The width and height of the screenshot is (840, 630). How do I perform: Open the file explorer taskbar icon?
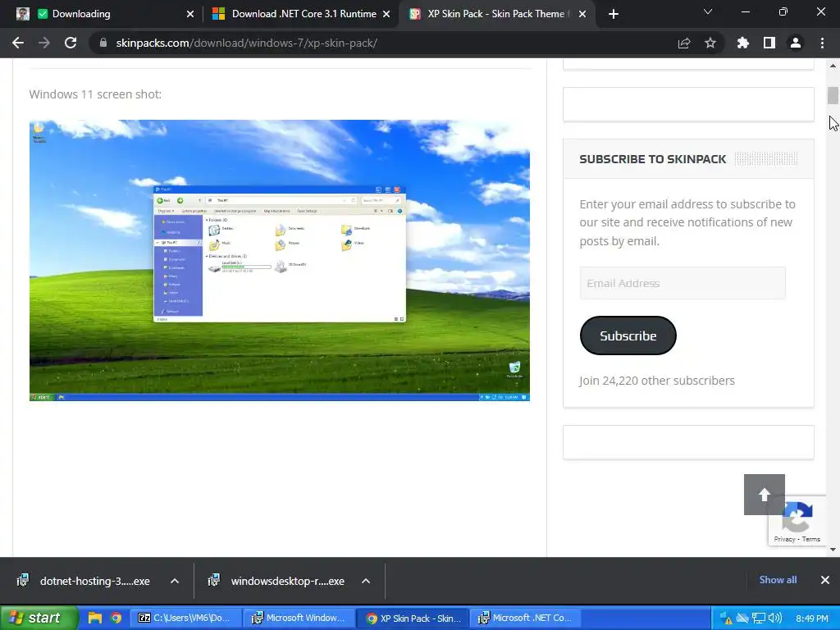[95, 618]
